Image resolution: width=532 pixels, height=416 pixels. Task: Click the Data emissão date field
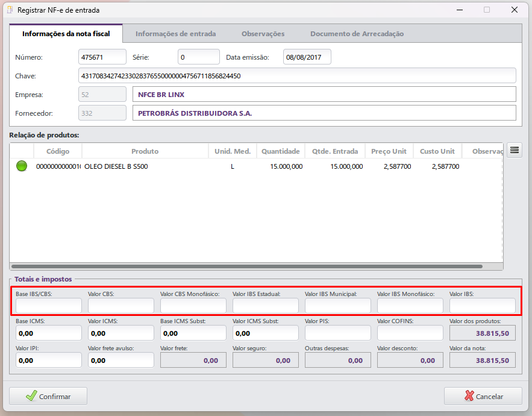[307, 57]
